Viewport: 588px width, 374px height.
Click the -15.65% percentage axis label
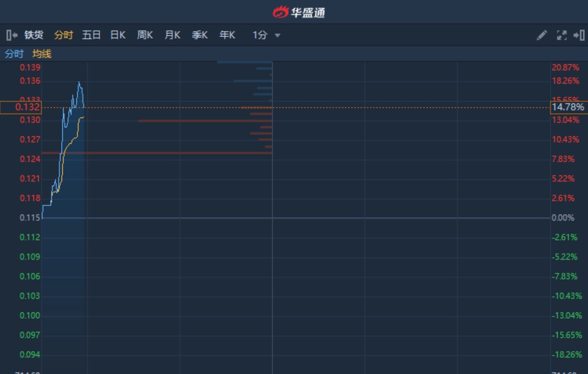[567, 335]
